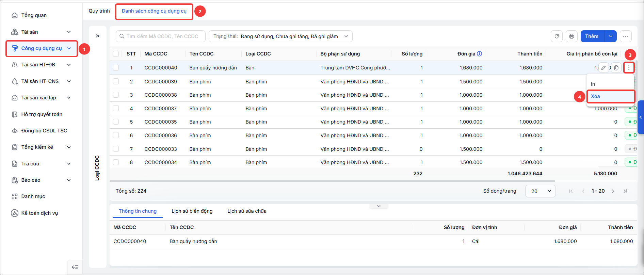Click the Báo cáo report icon
The width and height of the screenshot is (644, 275).
tap(15, 180)
